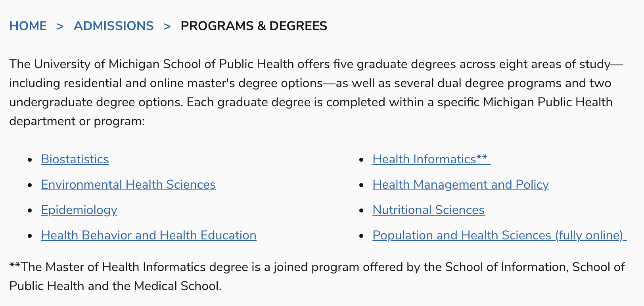Open Health Management and Policy page
644x306 pixels.
460,185
